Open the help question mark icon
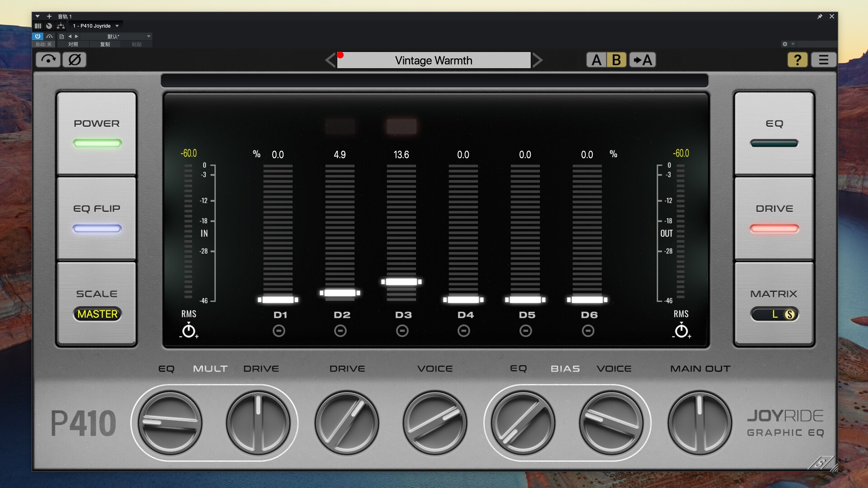 click(797, 60)
